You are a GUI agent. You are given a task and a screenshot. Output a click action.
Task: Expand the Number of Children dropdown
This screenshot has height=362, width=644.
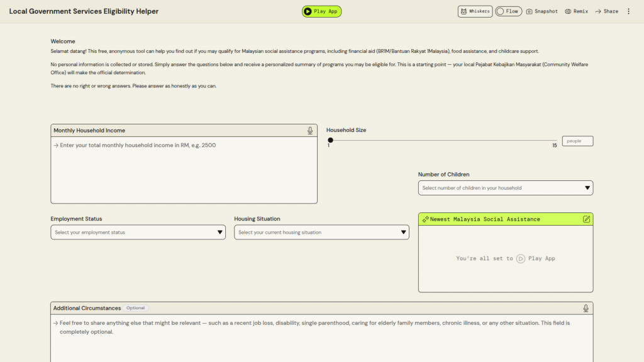coord(505,188)
